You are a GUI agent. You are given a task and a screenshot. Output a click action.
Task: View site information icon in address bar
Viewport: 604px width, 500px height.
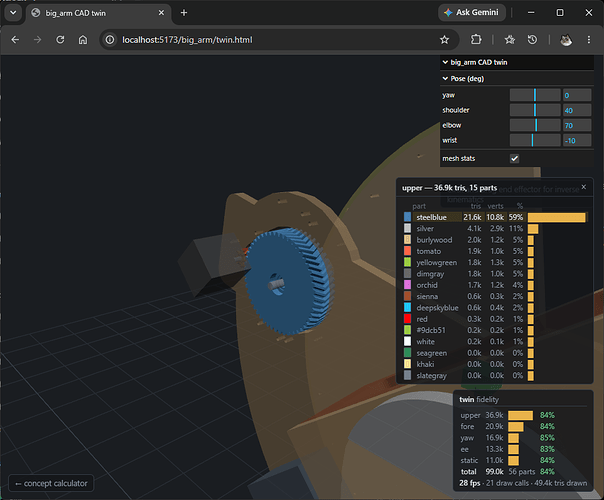click(110, 40)
